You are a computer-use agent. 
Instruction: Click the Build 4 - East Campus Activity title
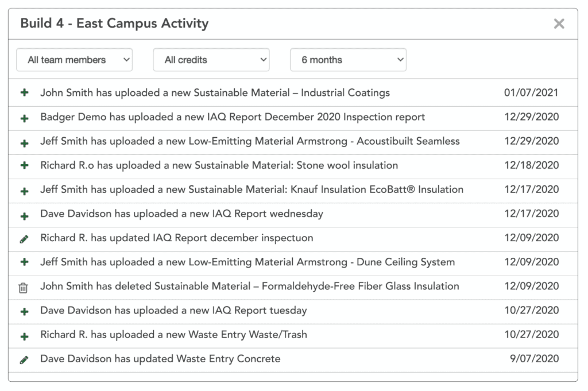(114, 24)
